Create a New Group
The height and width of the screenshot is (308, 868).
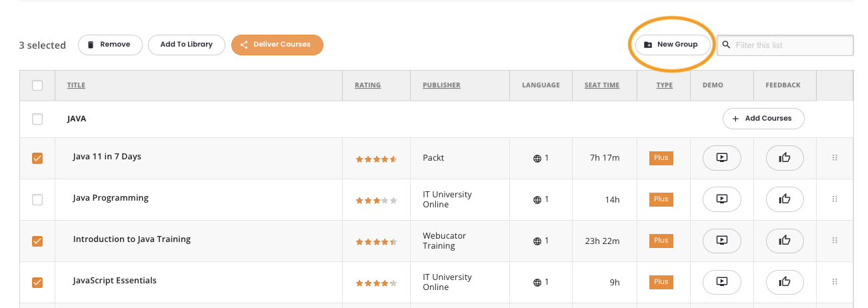pyautogui.click(x=671, y=45)
